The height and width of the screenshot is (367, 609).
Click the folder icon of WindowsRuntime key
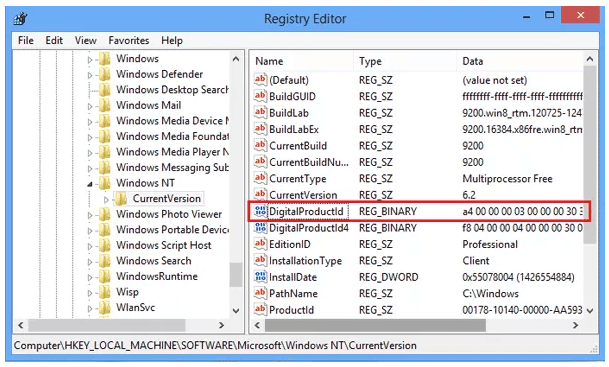(104, 277)
